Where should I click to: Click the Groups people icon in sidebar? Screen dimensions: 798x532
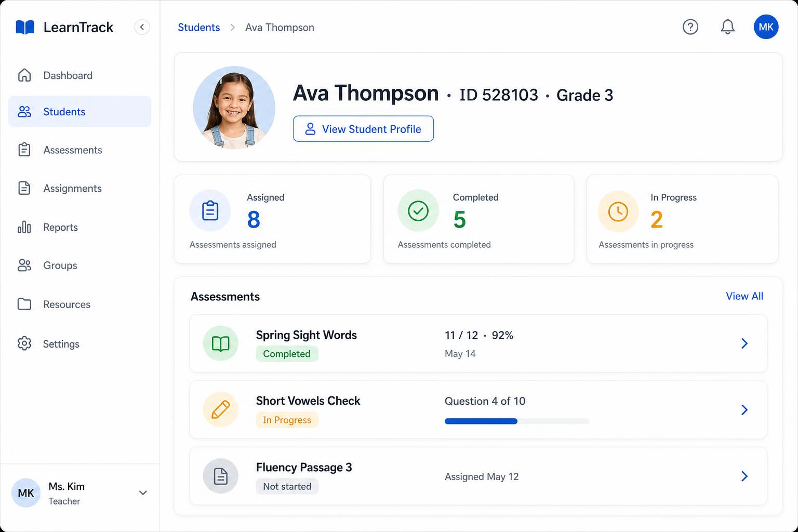(x=24, y=265)
